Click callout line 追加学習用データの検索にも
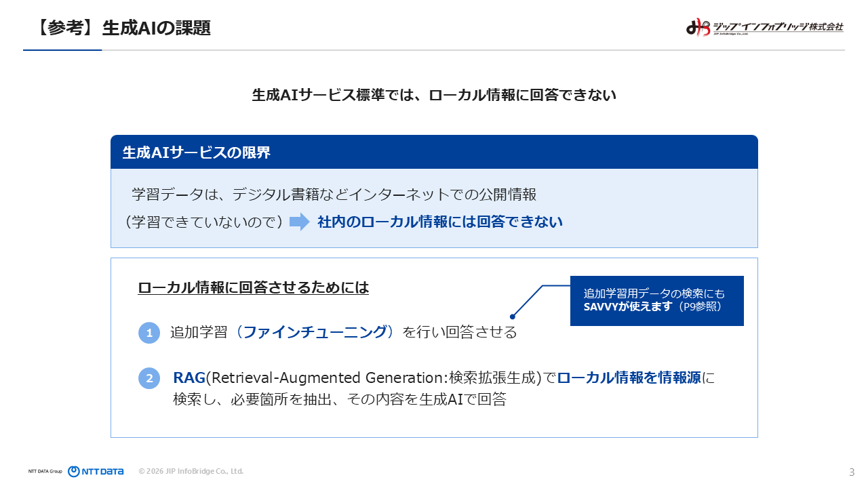Viewport: 868px width, 488px height. click(x=654, y=294)
